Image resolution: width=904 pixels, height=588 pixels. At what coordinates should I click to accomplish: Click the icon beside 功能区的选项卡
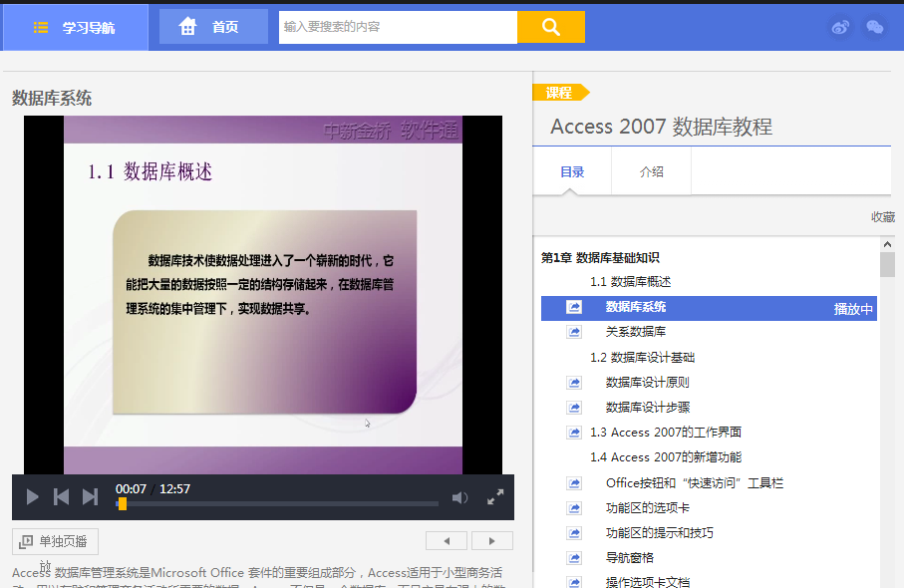click(x=574, y=508)
